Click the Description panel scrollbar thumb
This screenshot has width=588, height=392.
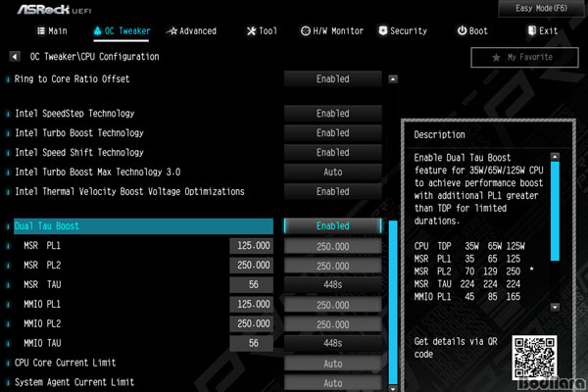[x=555, y=211]
